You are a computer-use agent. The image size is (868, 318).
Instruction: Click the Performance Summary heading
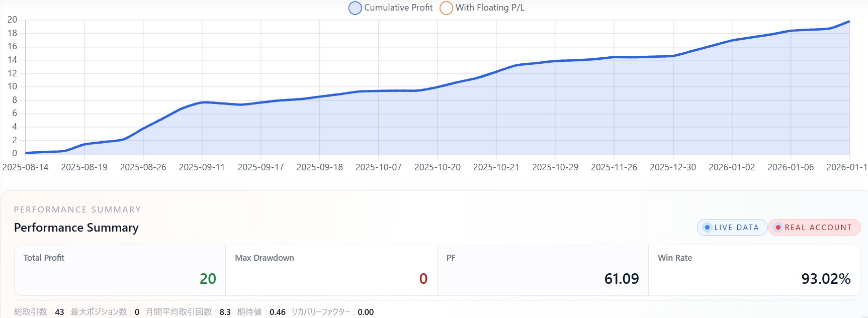76,228
